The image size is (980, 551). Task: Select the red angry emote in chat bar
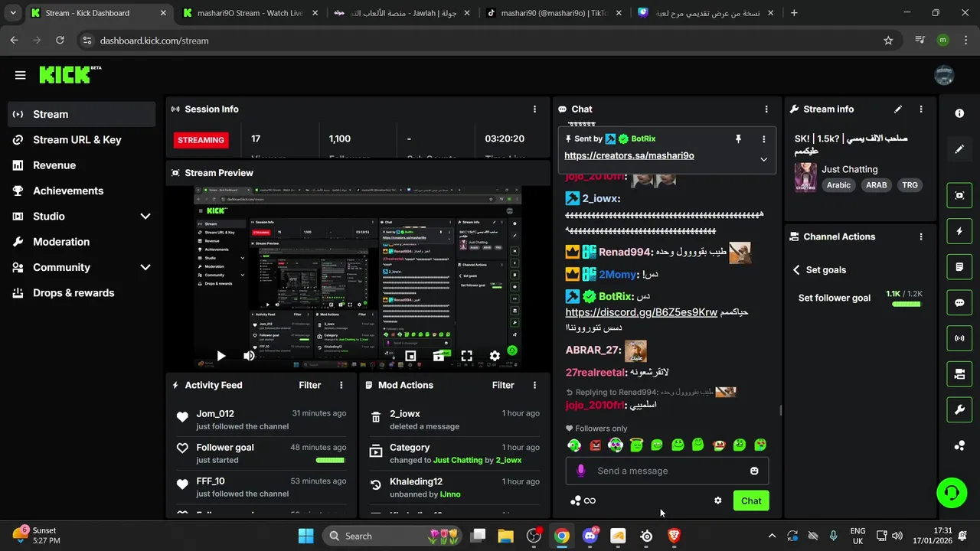click(595, 445)
